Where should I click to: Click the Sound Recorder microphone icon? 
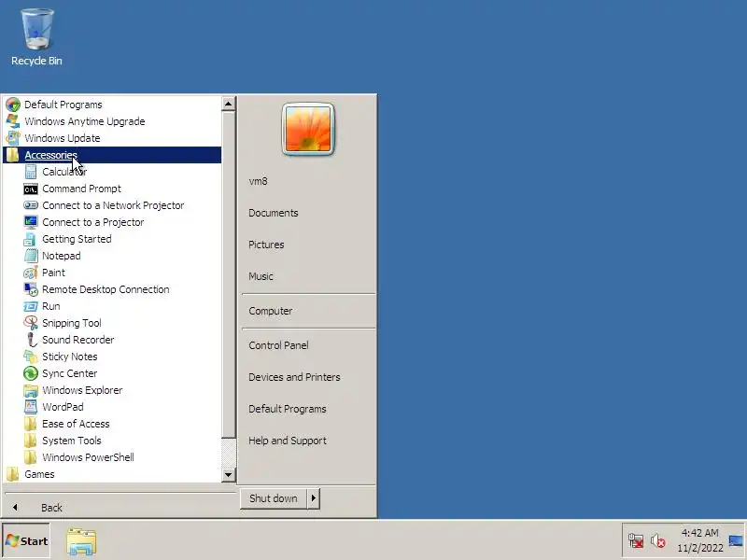point(31,340)
